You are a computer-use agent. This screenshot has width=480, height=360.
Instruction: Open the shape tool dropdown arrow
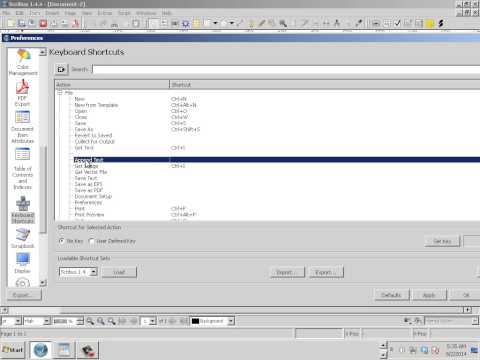coord(215,23)
